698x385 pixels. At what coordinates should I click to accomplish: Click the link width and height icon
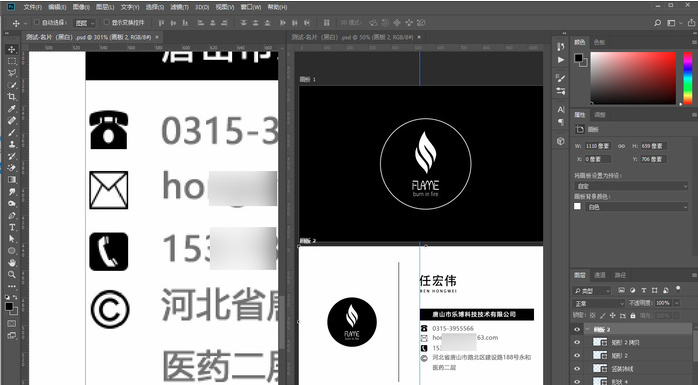621,146
